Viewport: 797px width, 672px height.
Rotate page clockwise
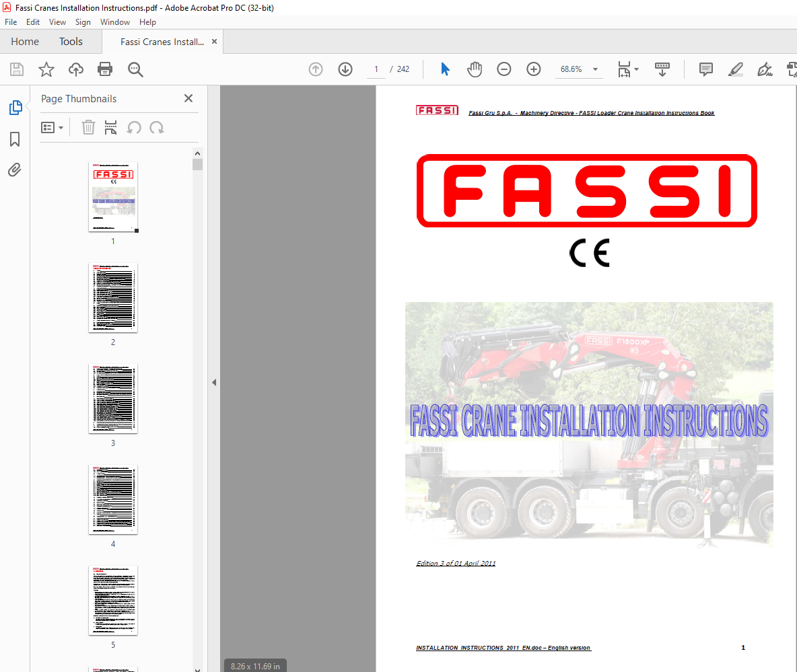coord(157,128)
